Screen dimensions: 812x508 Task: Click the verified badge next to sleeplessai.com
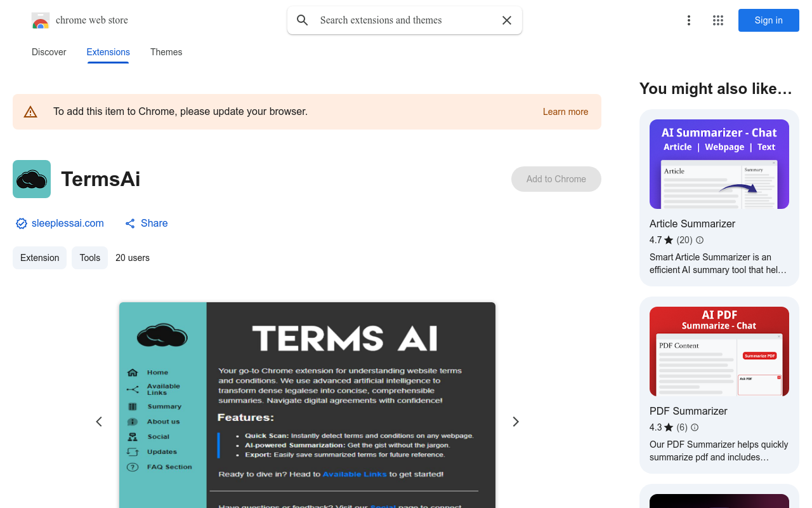(22, 224)
